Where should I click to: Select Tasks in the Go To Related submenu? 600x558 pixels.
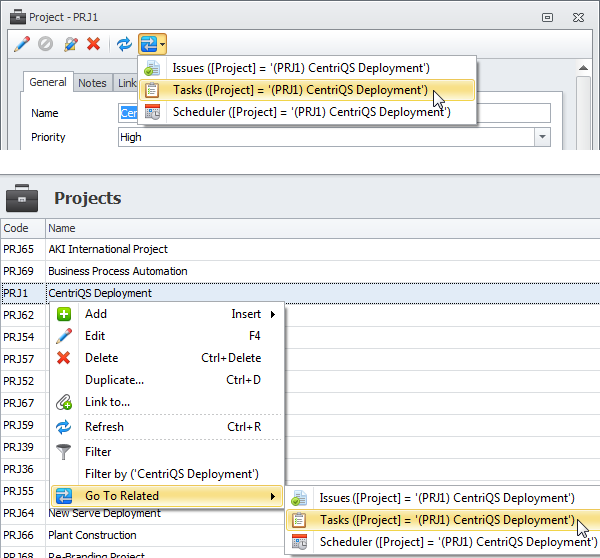click(446, 520)
